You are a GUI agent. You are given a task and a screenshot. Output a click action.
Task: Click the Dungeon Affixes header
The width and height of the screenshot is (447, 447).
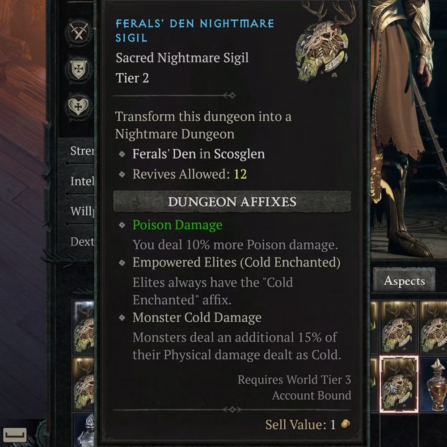pos(232,202)
